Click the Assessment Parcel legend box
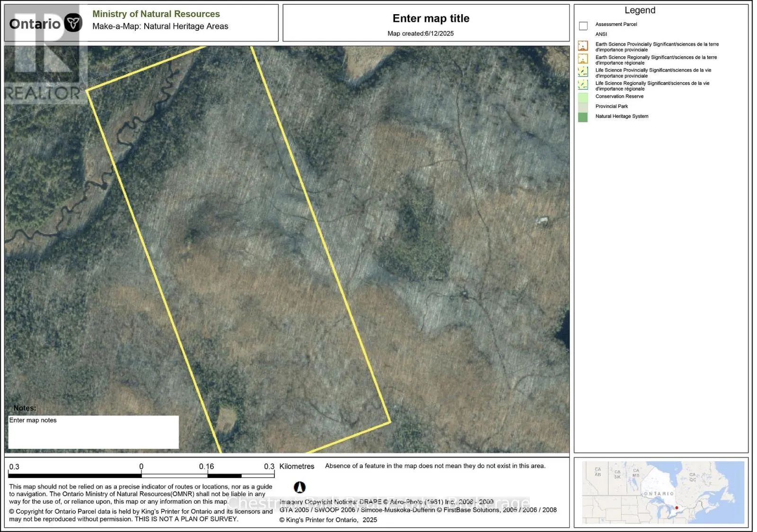The height and width of the screenshot is (532, 757). click(583, 26)
